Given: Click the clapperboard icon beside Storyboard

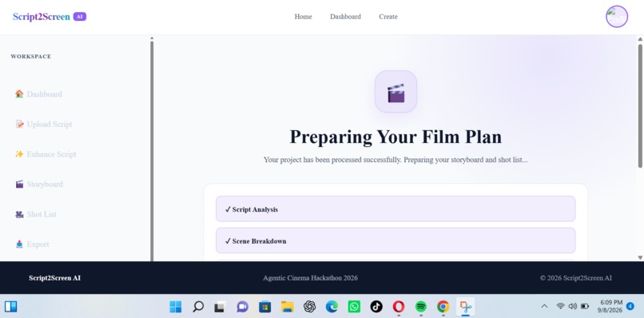Looking at the screenshot, I should 19,184.
